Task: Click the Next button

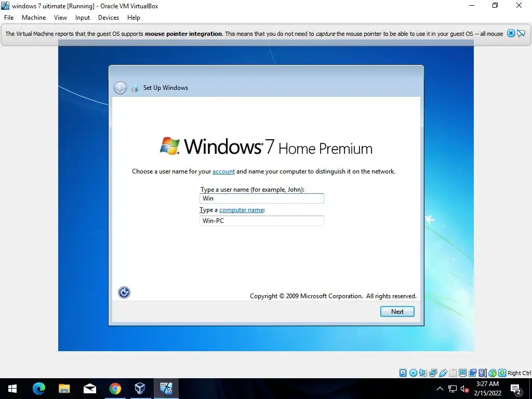Action: [x=397, y=312]
